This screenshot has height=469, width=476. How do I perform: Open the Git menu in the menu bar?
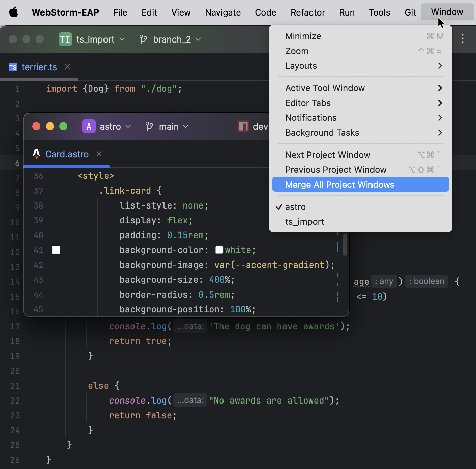(x=410, y=12)
